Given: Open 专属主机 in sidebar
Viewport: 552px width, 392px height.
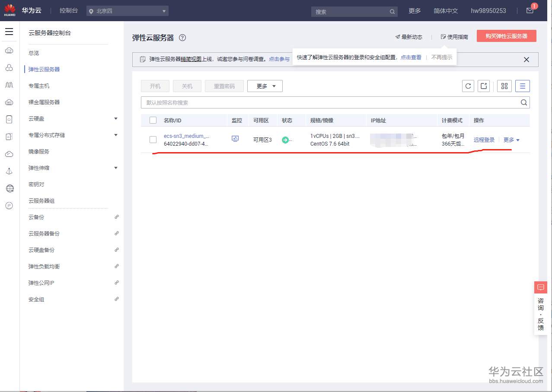Looking at the screenshot, I should coord(39,86).
